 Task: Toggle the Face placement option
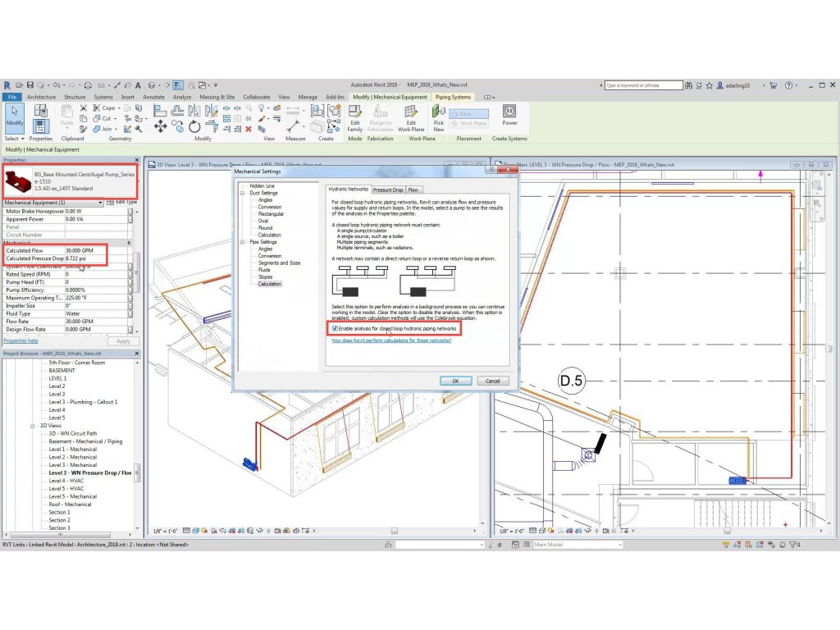click(x=469, y=113)
